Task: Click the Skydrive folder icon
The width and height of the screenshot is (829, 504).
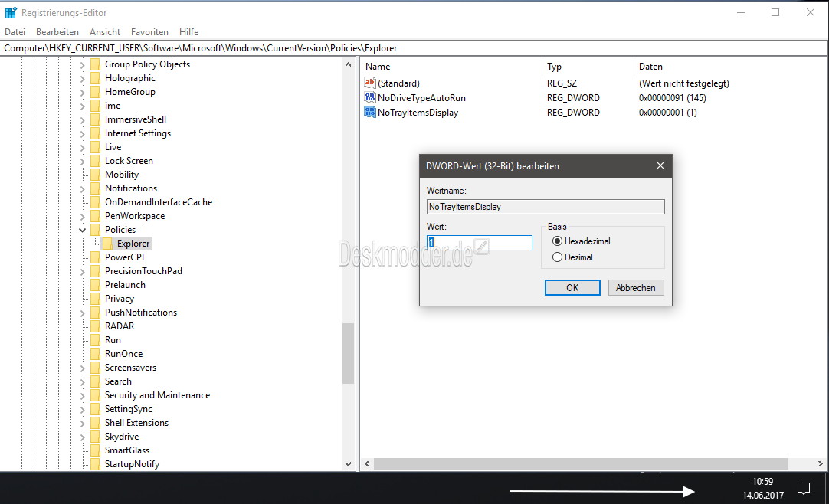Action: pos(95,437)
